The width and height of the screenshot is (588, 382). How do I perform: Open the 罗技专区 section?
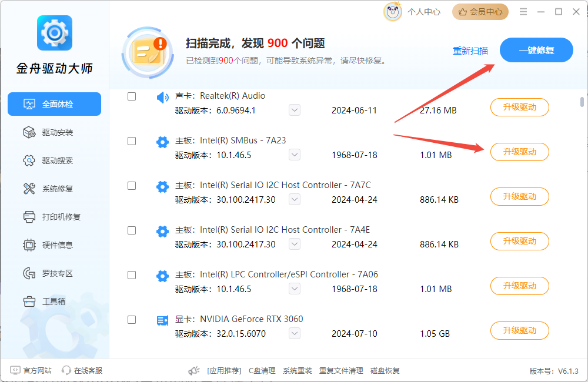click(54, 273)
